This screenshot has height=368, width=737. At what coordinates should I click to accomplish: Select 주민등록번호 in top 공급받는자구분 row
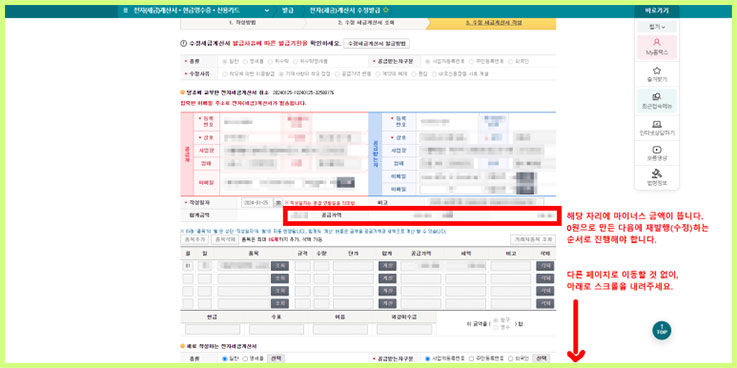pos(471,61)
